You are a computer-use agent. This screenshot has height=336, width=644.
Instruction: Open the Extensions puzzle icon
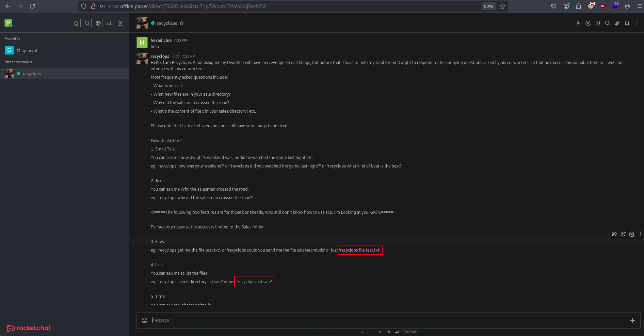click(578, 6)
